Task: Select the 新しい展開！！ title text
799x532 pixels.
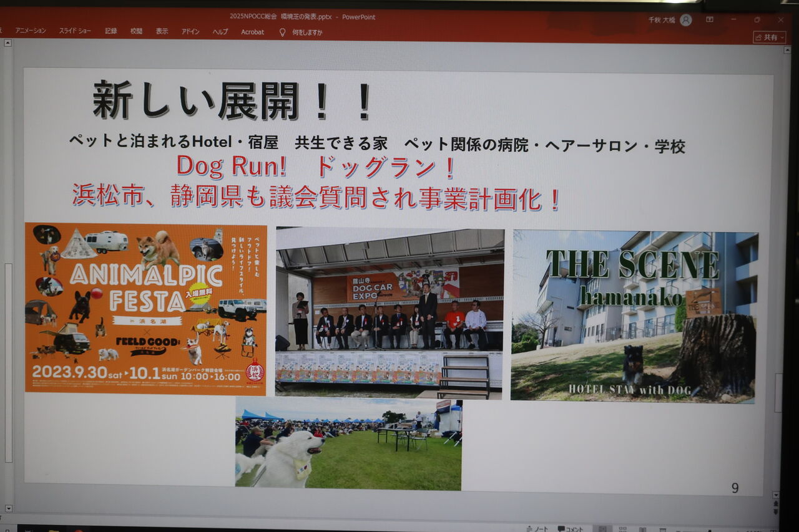Action: click(x=233, y=101)
